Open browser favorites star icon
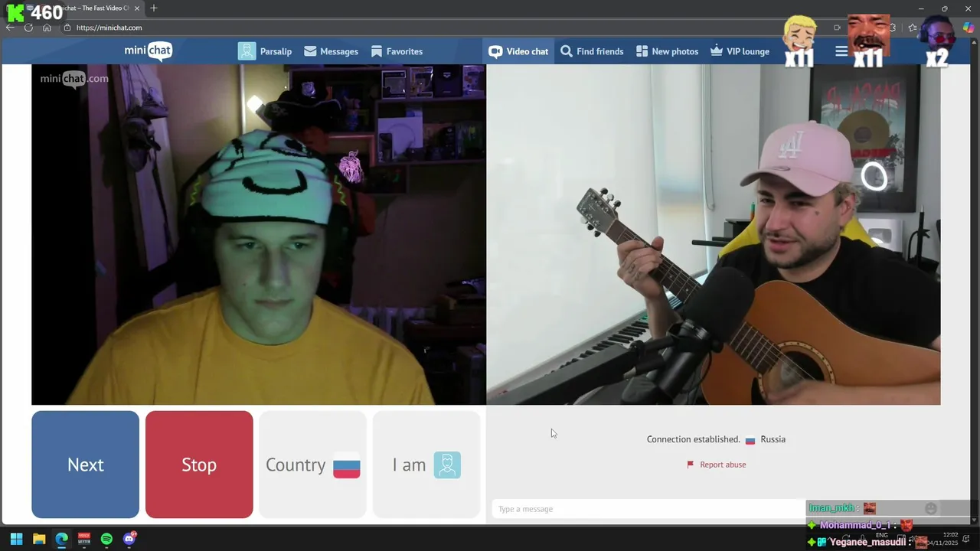Screen dimensions: 980x551 point(912,28)
